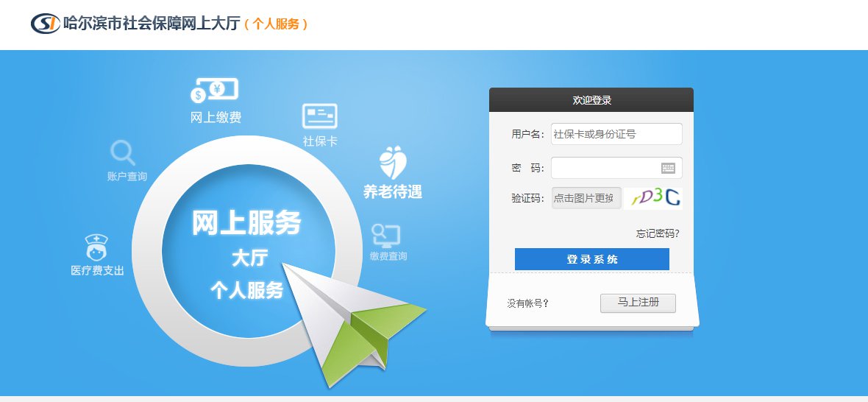Image resolution: width=868 pixels, height=402 pixels.
Task: Click the 个人服务 label in header
Action: [276, 24]
